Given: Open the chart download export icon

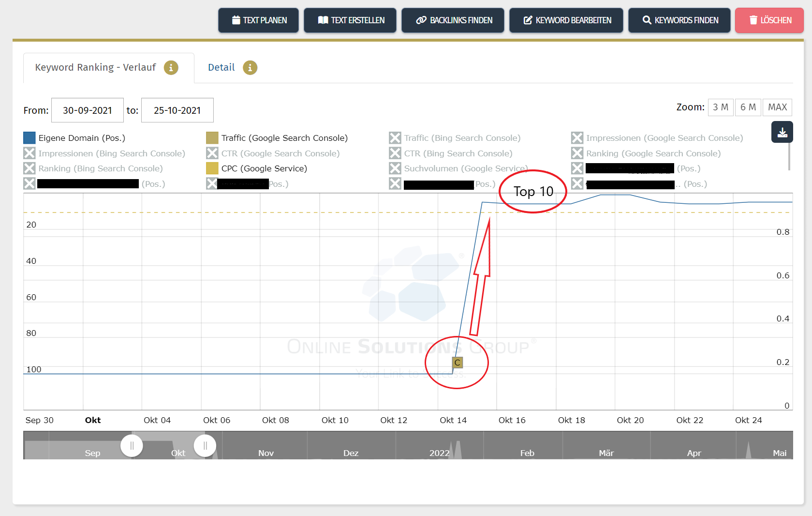Looking at the screenshot, I should point(782,132).
